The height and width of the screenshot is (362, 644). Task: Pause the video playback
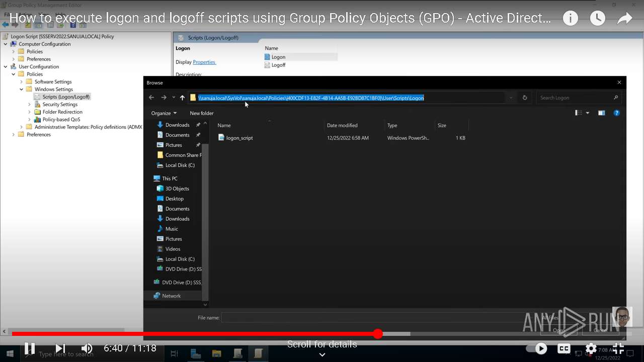click(x=30, y=348)
